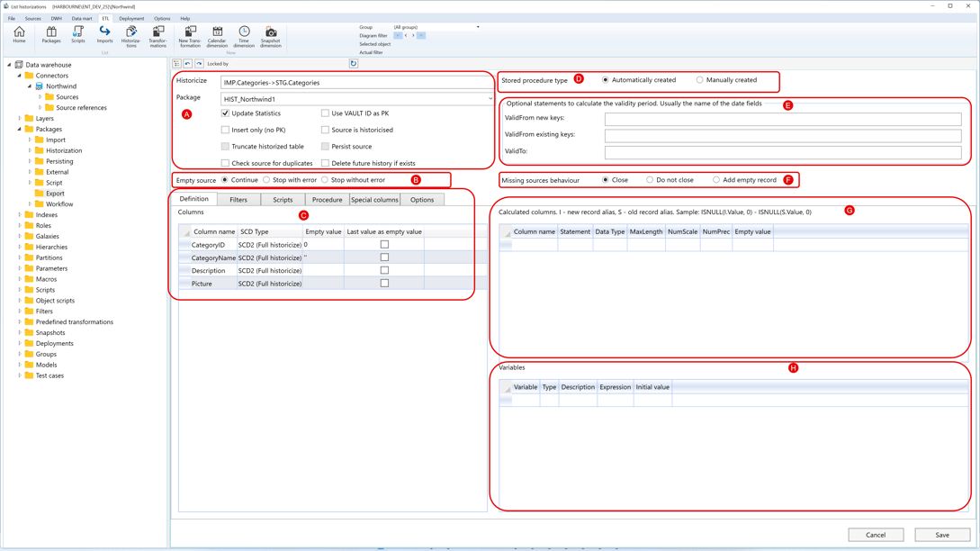Screen dimensions: 980x551
Task: Switch to the Filters tab
Action: [x=238, y=200]
